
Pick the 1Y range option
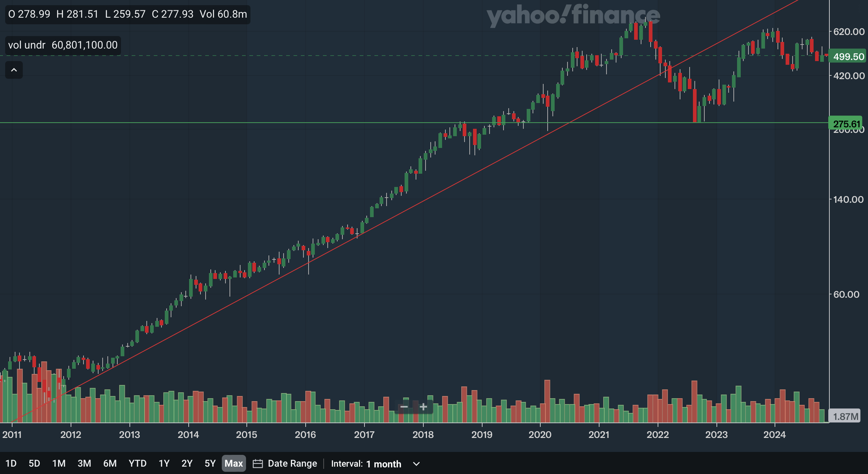coord(164,463)
